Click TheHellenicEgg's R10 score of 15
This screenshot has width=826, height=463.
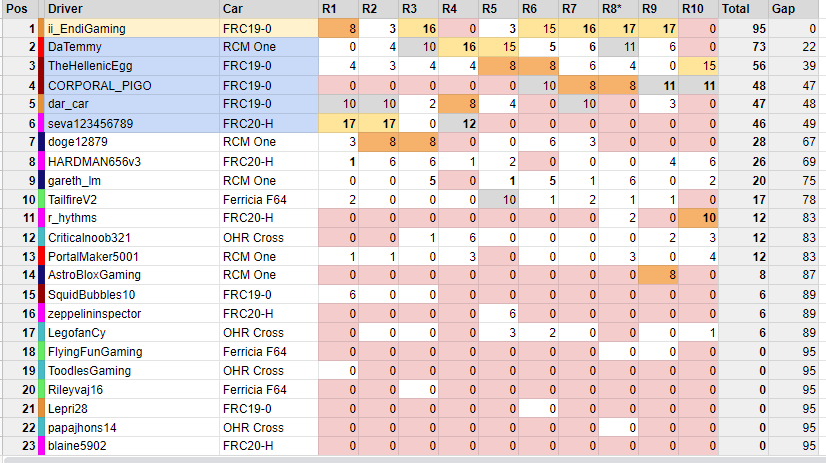coord(697,67)
